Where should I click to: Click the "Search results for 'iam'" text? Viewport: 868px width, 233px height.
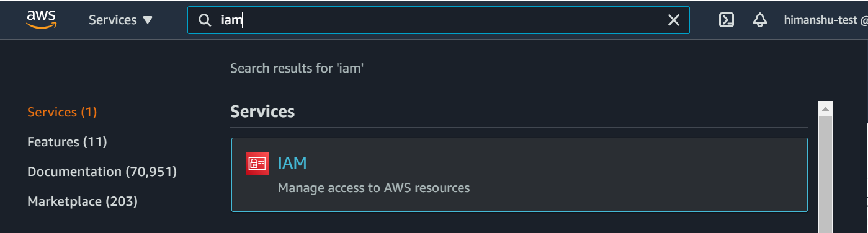297,68
